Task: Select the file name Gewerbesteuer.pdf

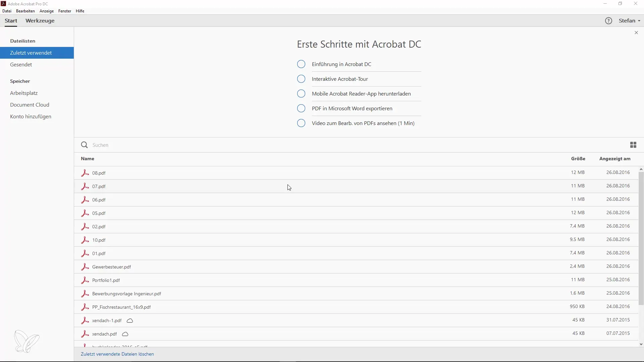Action: (x=111, y=267)
